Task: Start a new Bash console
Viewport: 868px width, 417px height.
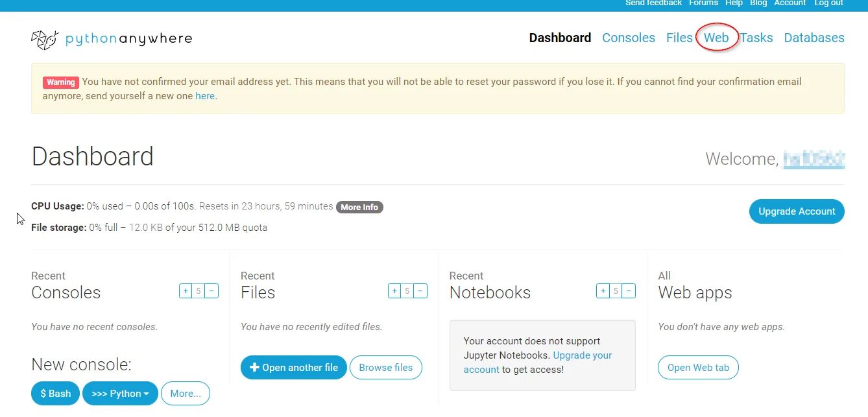Action: pos(56,393)
